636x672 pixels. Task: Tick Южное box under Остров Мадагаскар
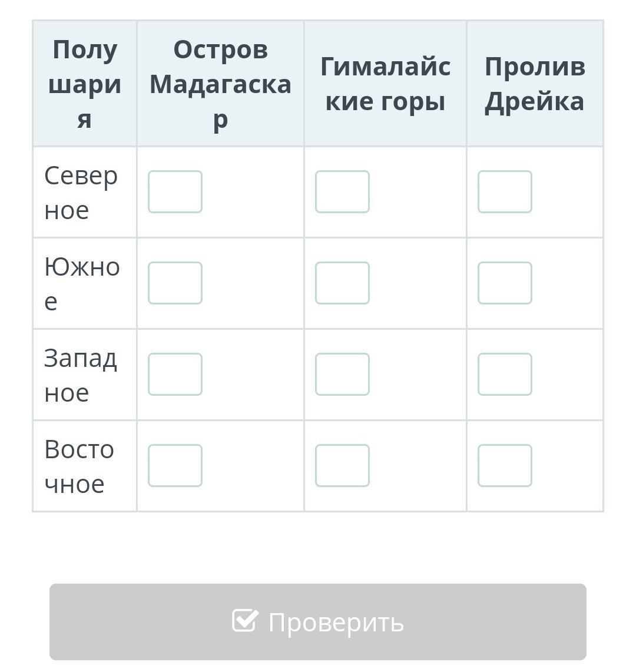point(175,283)
